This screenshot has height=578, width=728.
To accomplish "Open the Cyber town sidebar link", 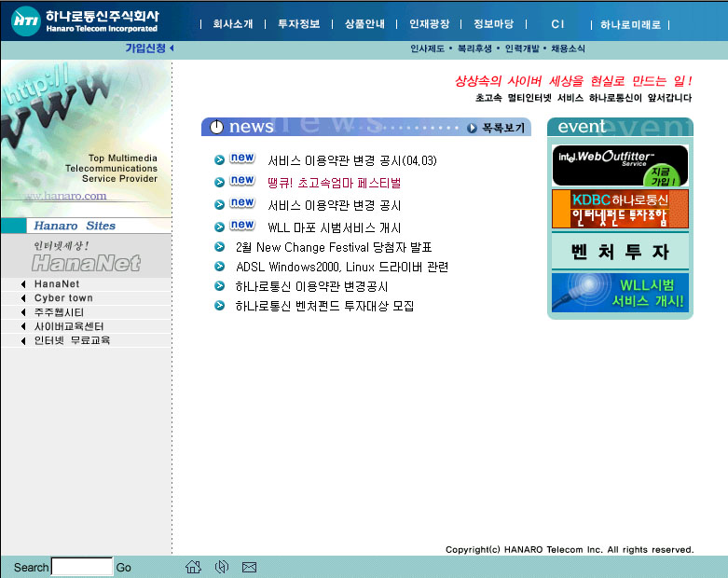I will [63, 298].
